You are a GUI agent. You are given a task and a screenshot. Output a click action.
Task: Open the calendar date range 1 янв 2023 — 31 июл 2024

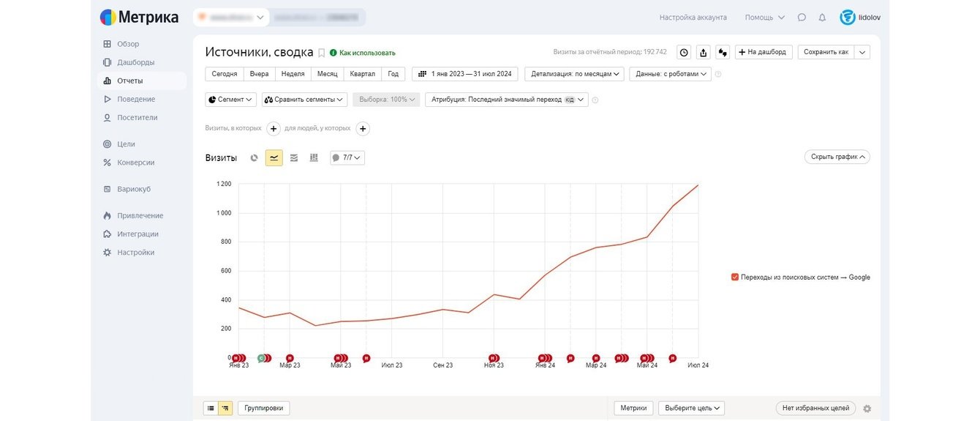tap(465, 74)
